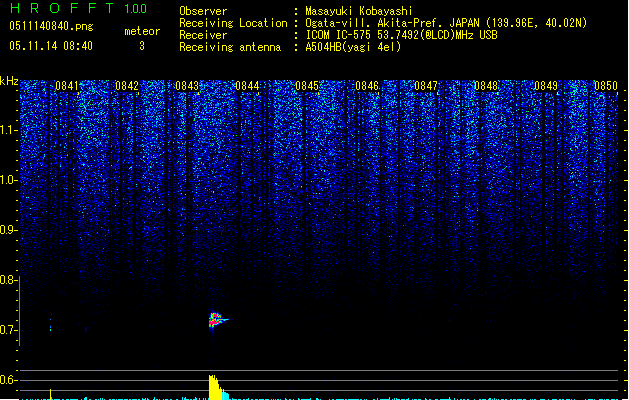This screenshot has width=629, height=400.
Task: Click the meteor count value 3
Action: pyautogui.click(x=142, y=46)
